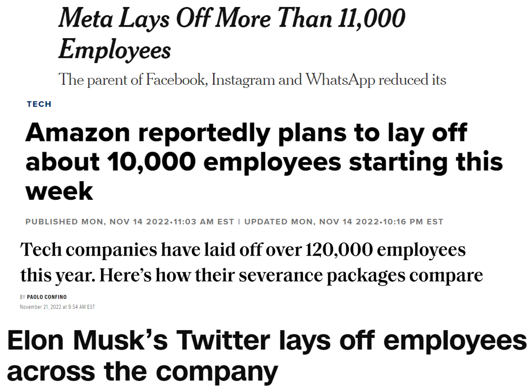This screenshot has height=392, width=532.
Task: Click the Facebook, Instagram and WhatsApp subheadline
Action: 252,80
